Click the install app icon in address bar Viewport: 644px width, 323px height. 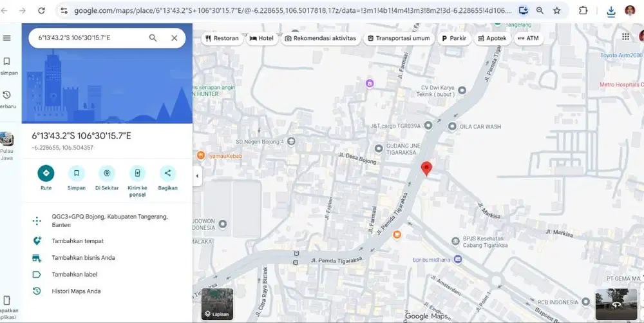[523, 11]
